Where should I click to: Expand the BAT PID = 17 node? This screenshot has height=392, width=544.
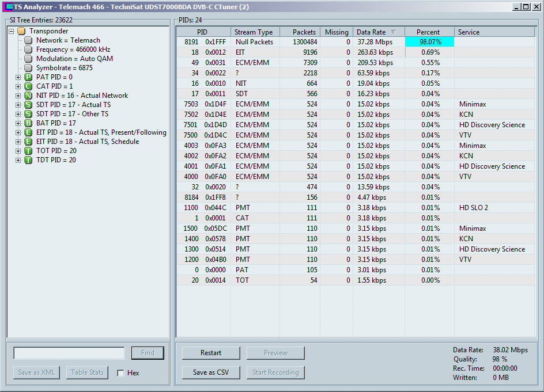(x=18, y=123)
